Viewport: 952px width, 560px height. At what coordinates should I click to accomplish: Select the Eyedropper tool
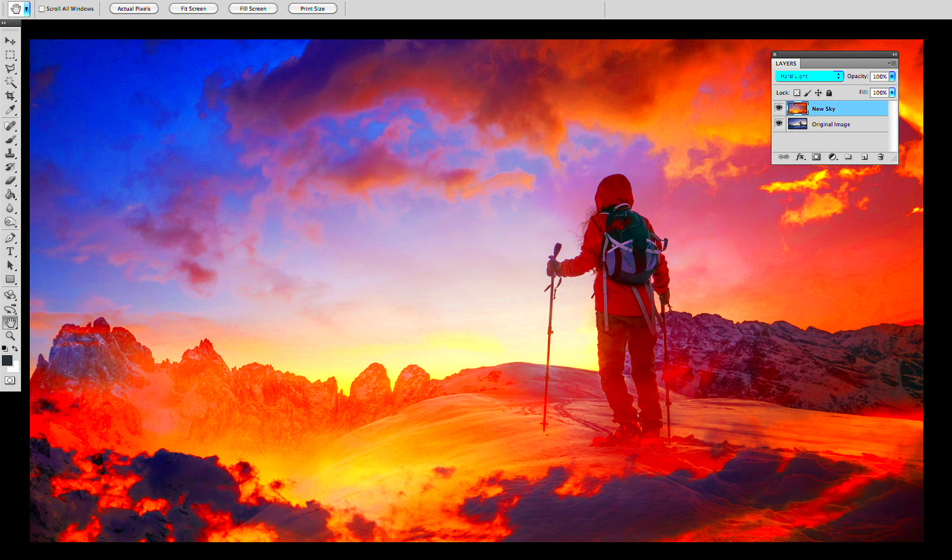point(10,110)
